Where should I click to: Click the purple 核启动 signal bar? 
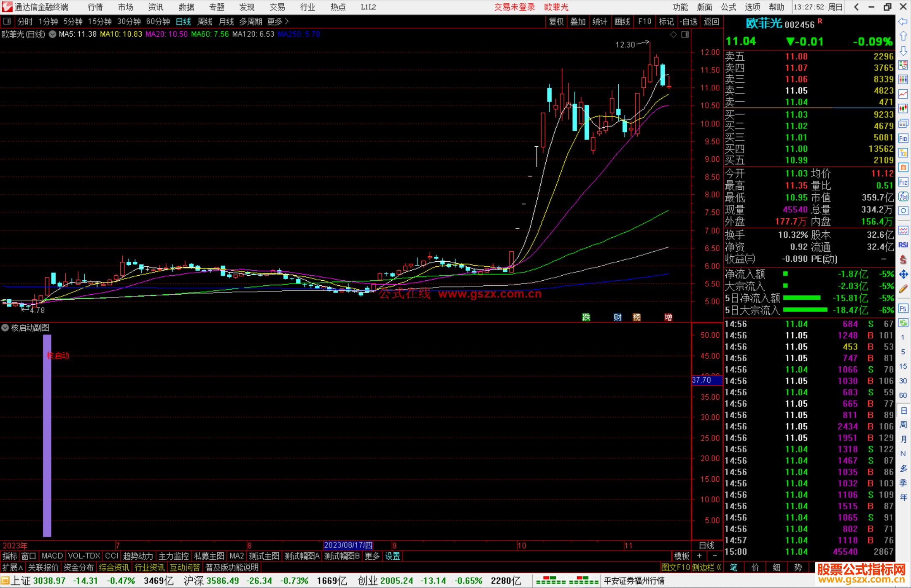point(47,434)
